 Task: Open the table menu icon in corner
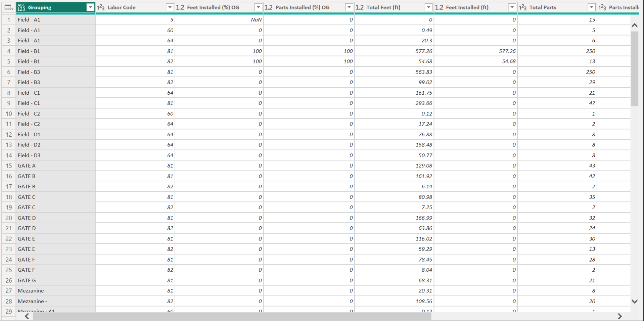pyautogui.click(x=9, y=7)
